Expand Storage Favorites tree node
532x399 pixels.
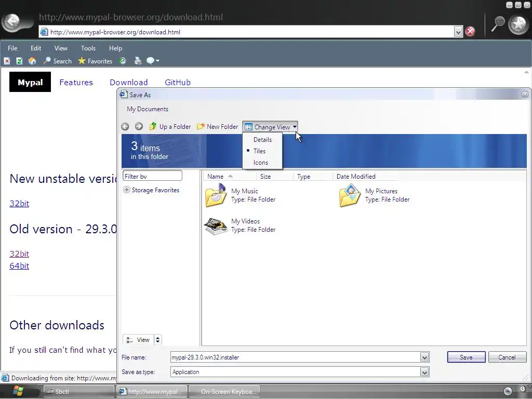[x=127, y=190]
